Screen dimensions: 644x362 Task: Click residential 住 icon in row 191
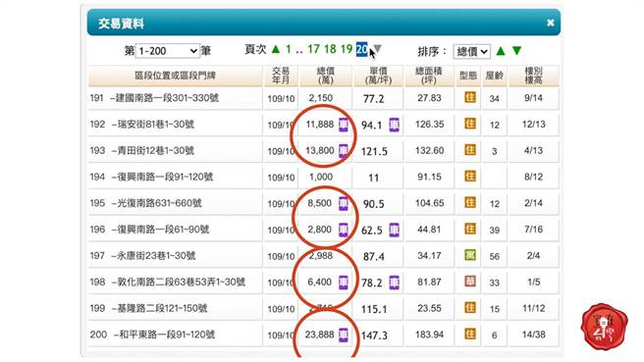pos(470,97)
